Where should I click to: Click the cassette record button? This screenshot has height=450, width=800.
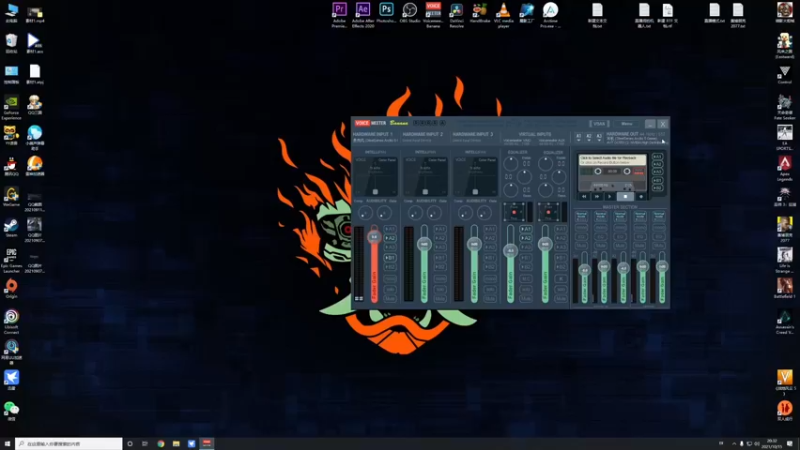click(x=641, y=196)
